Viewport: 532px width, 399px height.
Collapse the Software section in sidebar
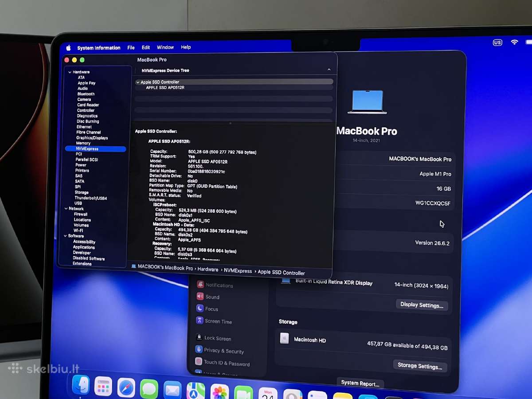[65, 236]
